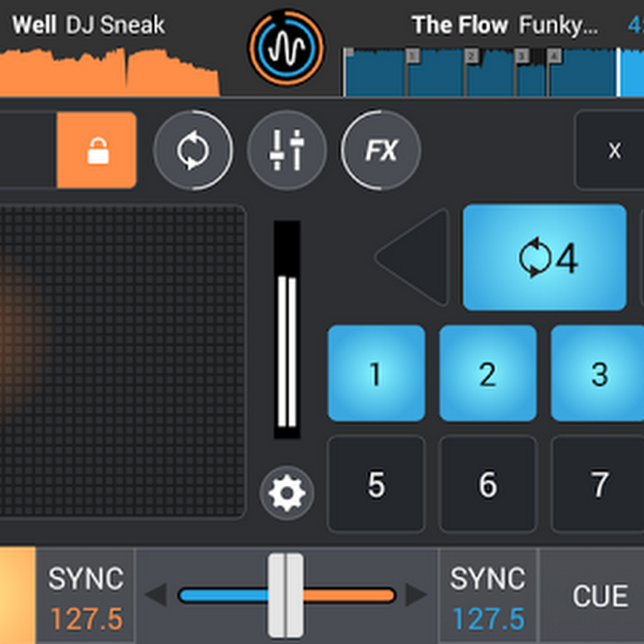Set hot cue pad 6
Viewport: 644px width, 644px height.
(x=488, y=484)
